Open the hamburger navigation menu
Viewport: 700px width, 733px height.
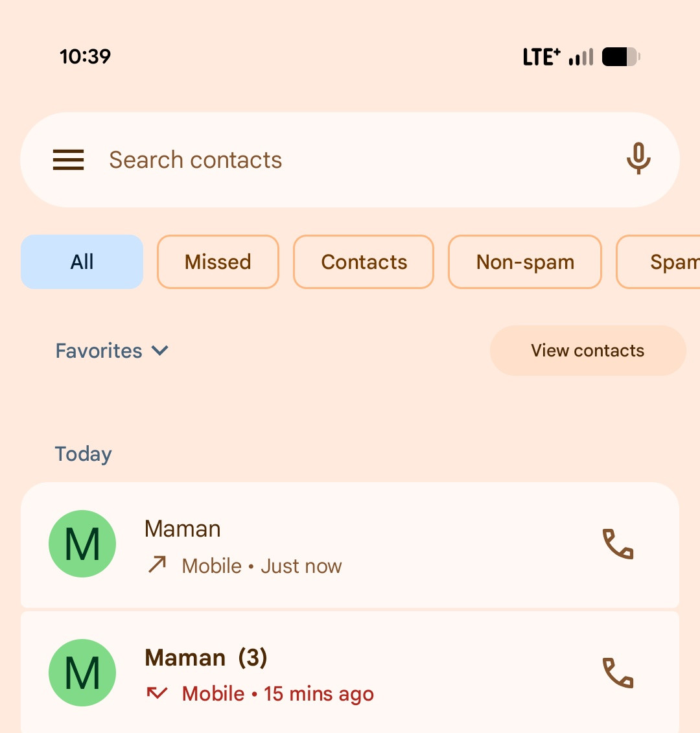[68, 160]
